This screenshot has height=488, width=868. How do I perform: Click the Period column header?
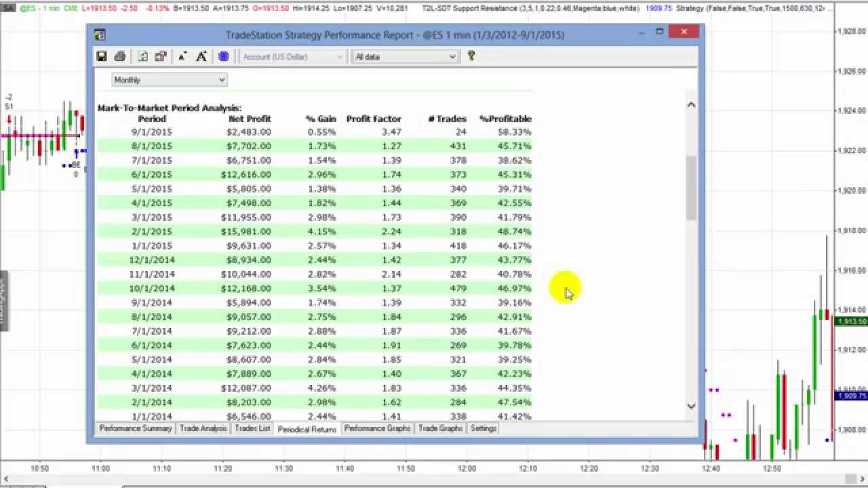152,119
